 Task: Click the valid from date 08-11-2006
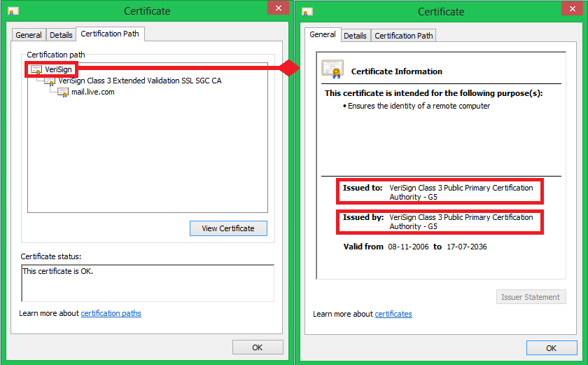(x=408, y=247)
